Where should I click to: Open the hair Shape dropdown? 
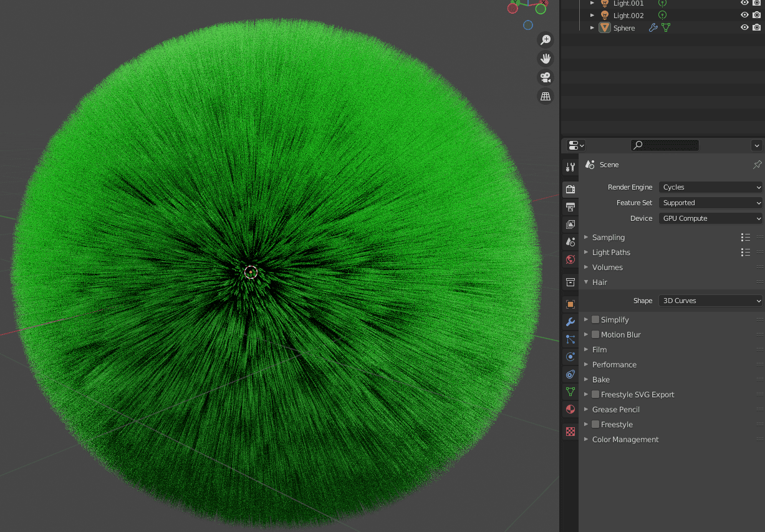pyautogui.click(x=710, y=300)
